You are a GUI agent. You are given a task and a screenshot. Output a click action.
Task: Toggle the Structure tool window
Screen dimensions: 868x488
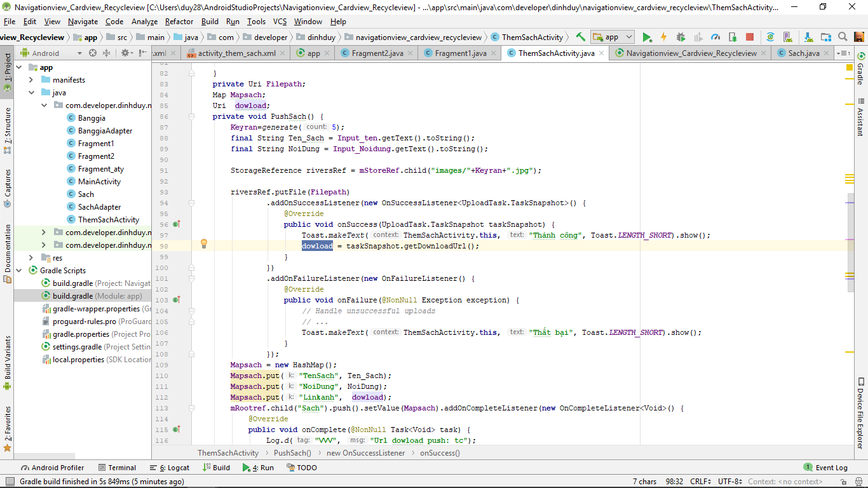pos(8,130)
